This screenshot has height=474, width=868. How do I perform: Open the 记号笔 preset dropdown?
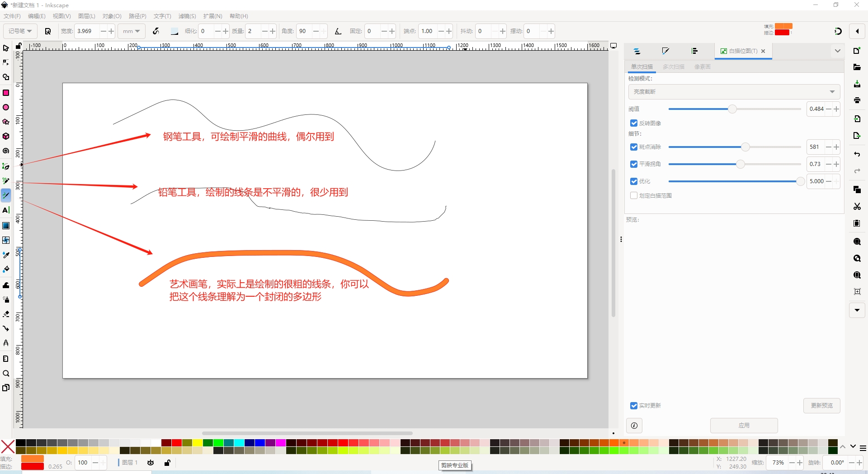click(x=20, y=31)
